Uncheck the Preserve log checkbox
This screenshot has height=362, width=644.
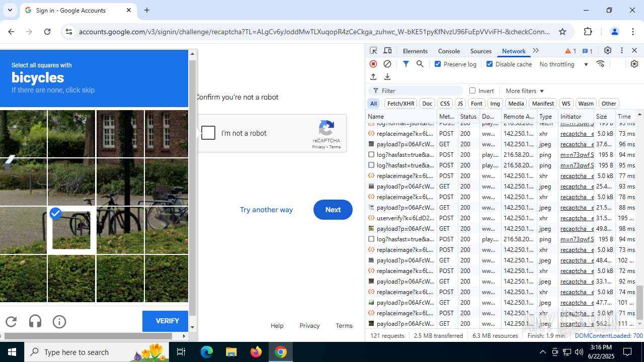(x=438, y=64)
